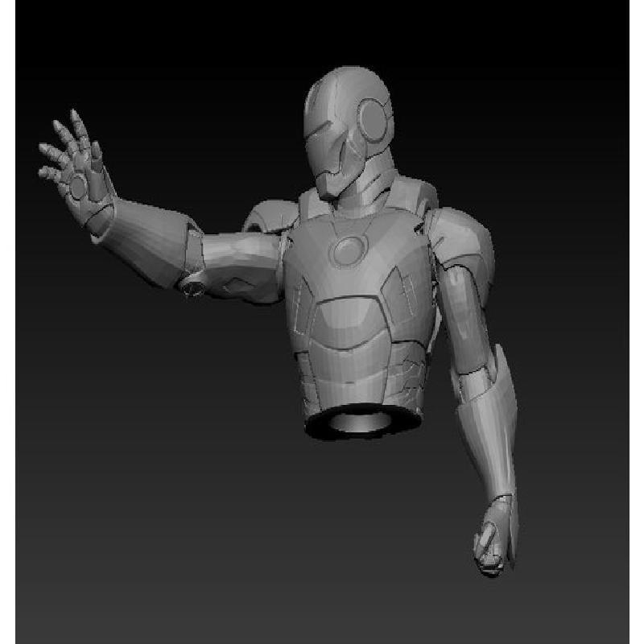Select the upper arm of the outstretched arm
644x644 pixels.
click(x=242, y=256)
